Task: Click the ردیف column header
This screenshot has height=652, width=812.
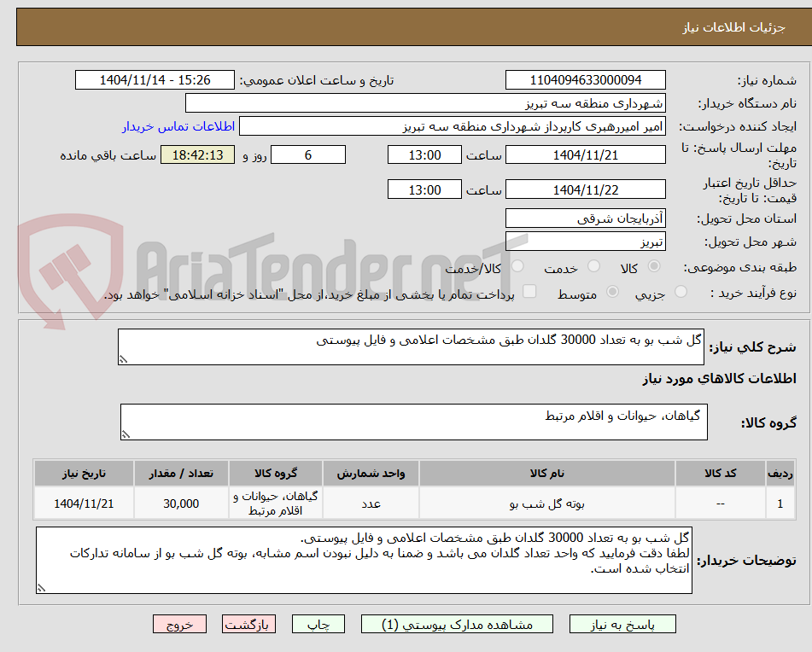Action: [780, 474]
